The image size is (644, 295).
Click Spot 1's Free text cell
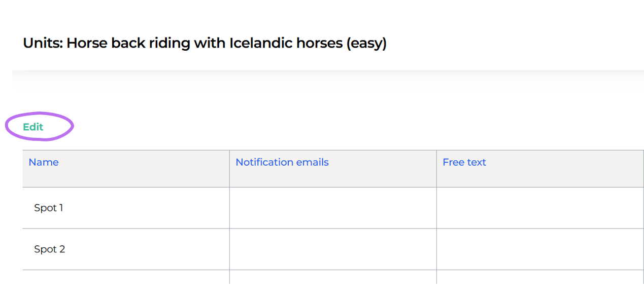click(x=540, y=208)
